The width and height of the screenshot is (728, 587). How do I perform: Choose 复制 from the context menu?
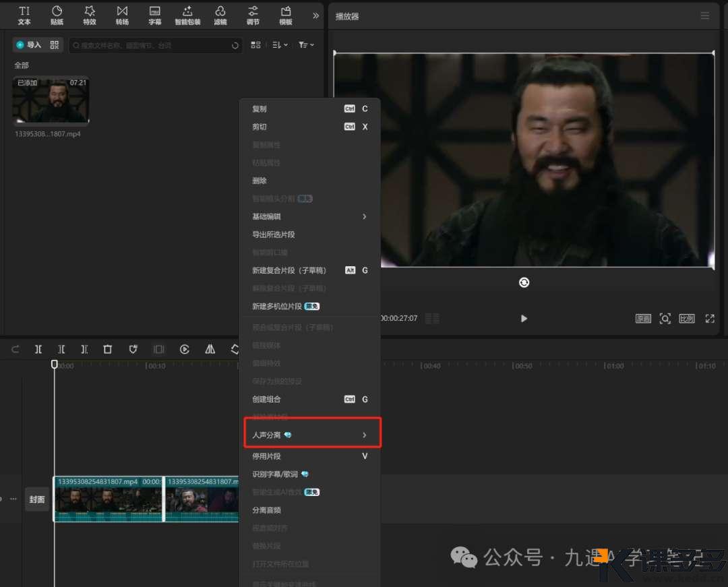[310, 109]
